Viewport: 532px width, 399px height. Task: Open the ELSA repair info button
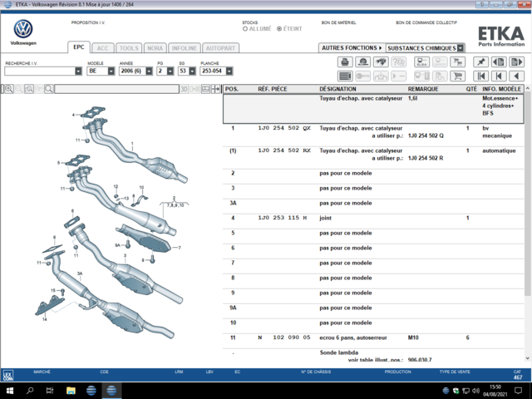coord(421,62)
